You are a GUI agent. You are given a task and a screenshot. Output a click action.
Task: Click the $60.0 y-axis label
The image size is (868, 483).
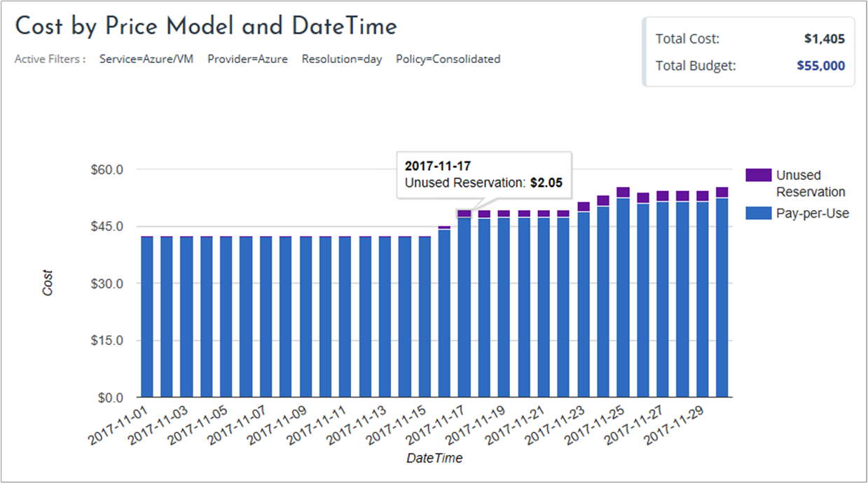pos(106,169)
